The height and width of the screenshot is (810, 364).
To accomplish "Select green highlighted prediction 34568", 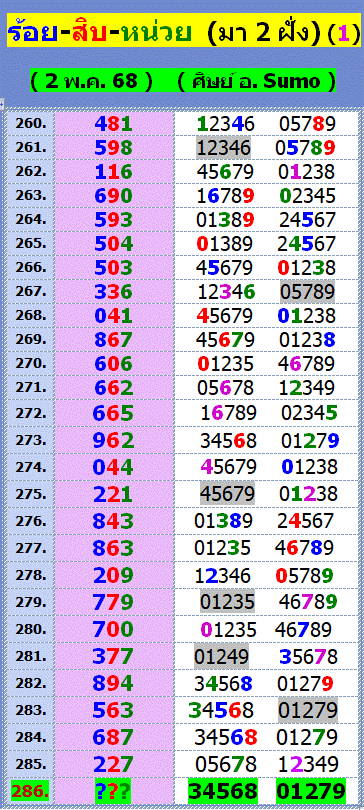I will (x=223, y=791).
